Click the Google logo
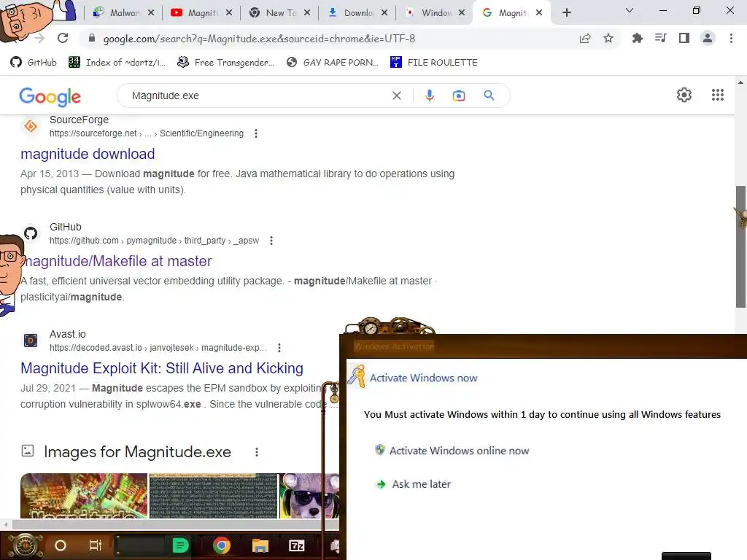 [x=50, y=97]
